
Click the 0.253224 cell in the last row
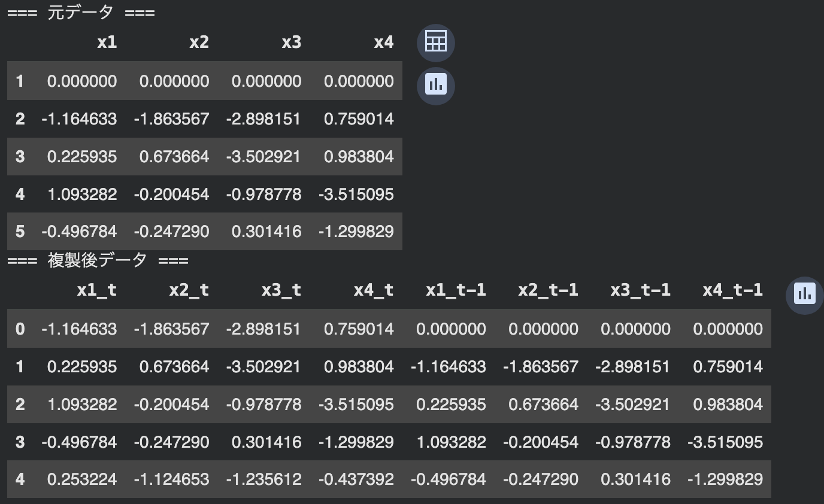[81, 479]
